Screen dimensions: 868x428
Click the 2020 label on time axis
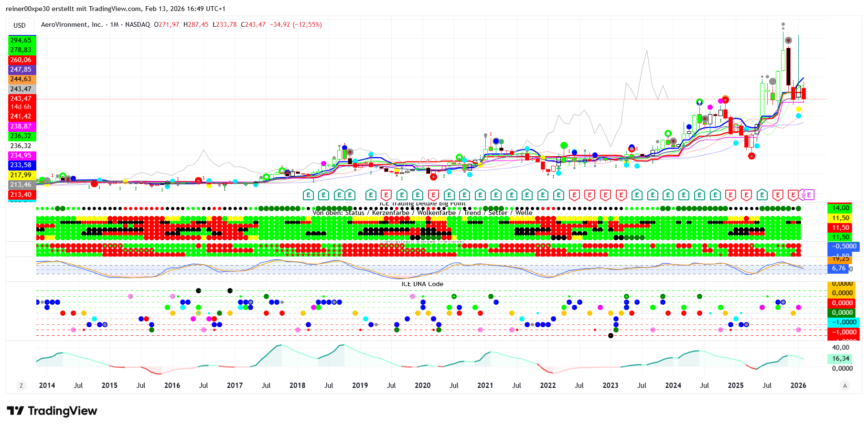(422, 385)
